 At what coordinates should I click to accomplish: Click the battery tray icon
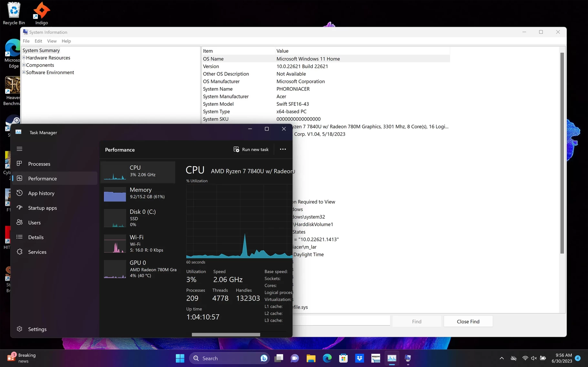coord(543,358)
